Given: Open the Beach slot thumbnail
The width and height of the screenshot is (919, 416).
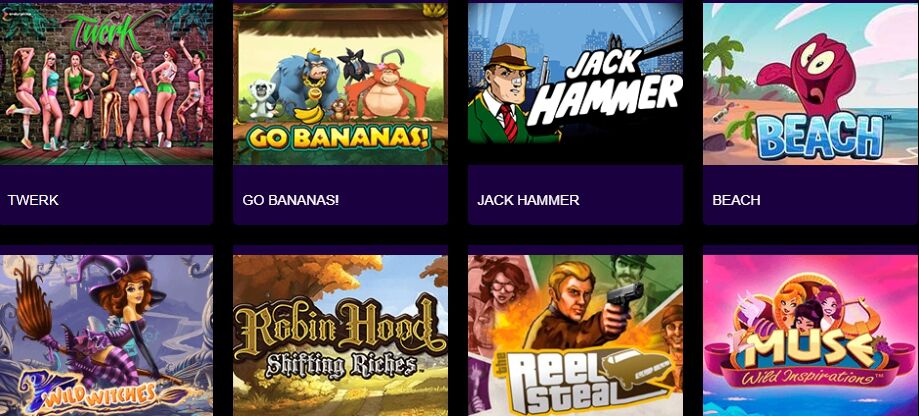Looking at the screenshot, I should click(x=811, y=84).
